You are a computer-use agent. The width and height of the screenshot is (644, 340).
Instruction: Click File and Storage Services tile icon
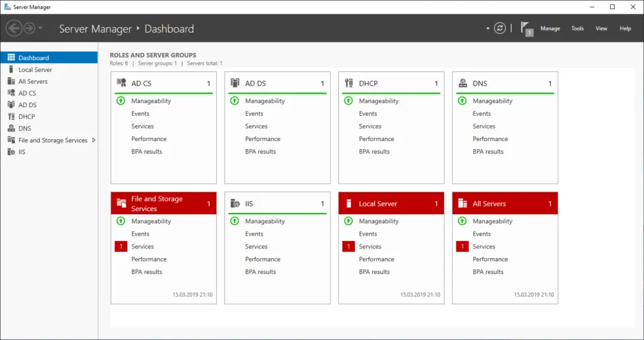(121, 203)
